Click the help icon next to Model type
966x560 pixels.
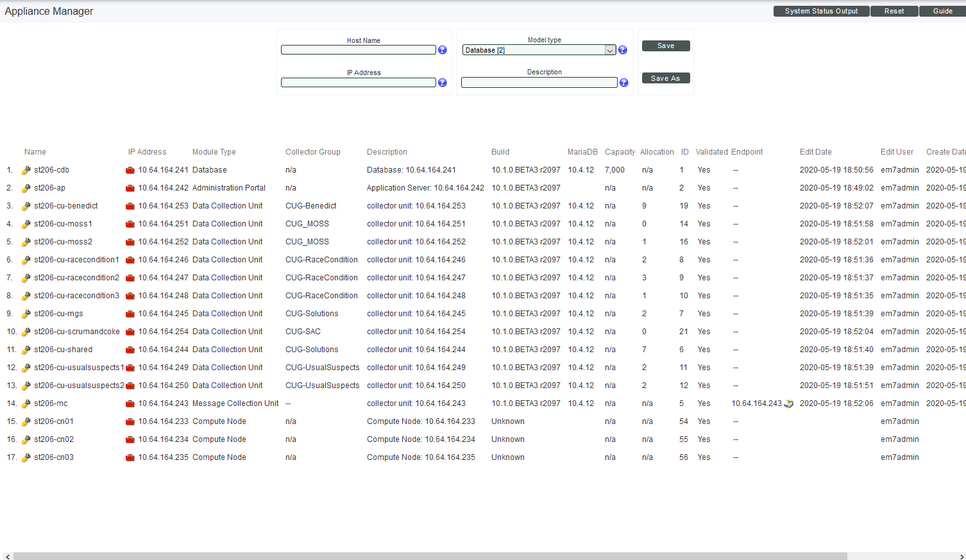(622, 50)
